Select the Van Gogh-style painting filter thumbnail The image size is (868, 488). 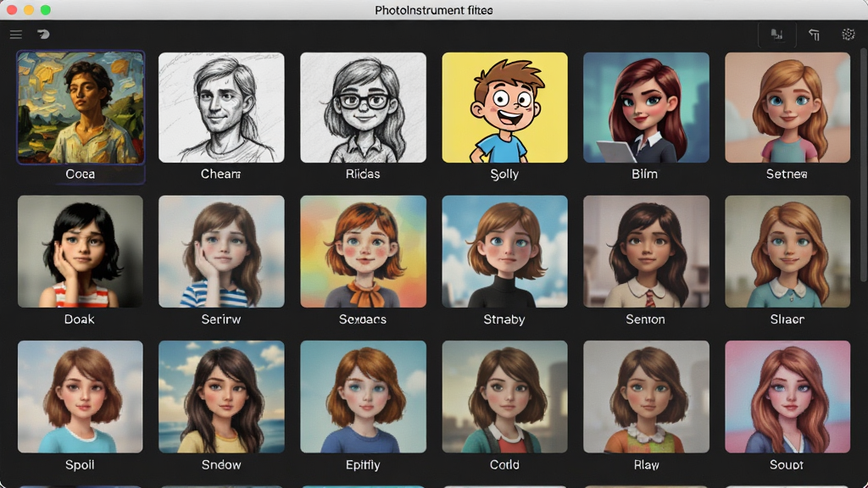point(81,108)
